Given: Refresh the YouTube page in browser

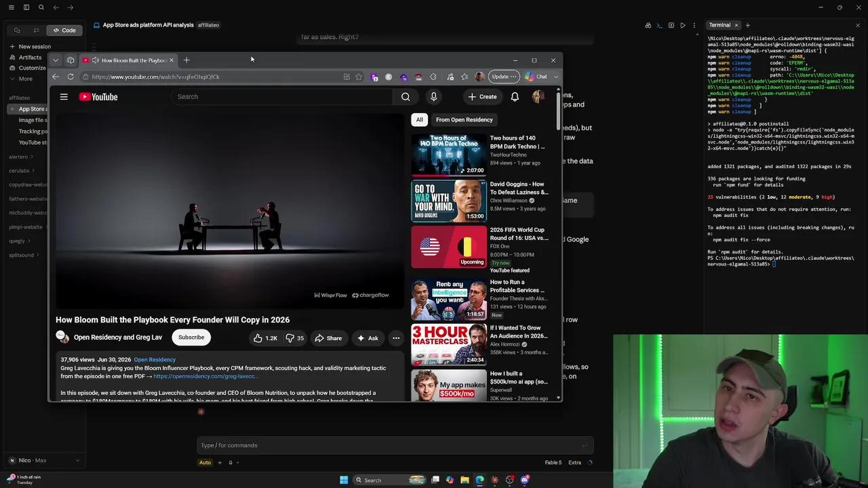Looking at the screenshot, I should (x=71, y=77).
